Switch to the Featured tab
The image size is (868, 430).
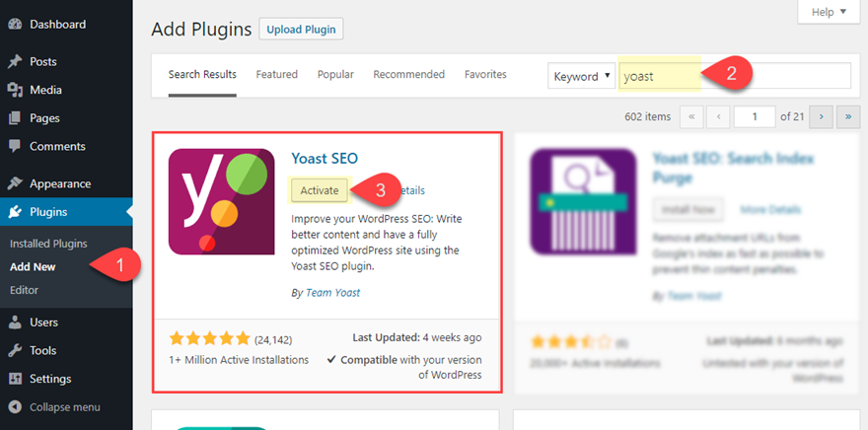[277, 75]
